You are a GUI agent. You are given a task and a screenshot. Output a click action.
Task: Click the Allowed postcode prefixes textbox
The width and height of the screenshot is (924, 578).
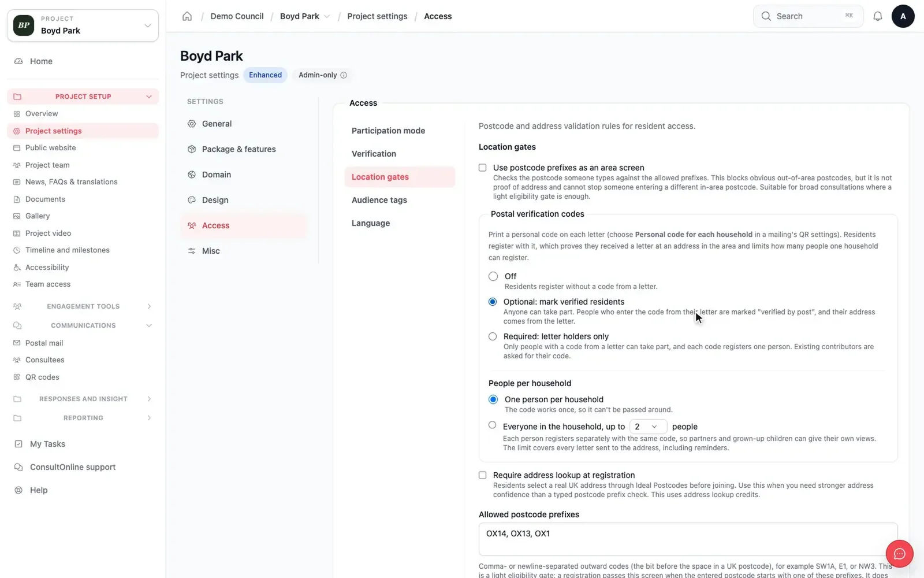click(x=688, y=539)
